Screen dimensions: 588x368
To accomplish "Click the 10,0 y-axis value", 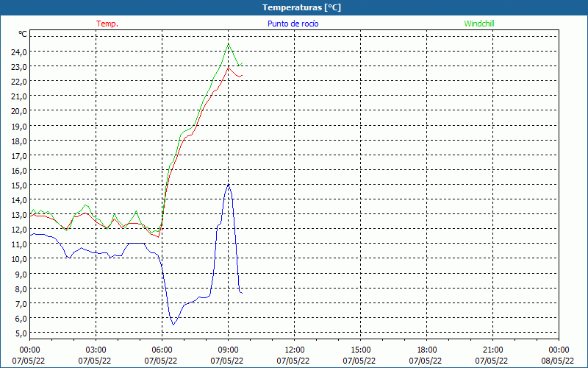I will point(19,259).
